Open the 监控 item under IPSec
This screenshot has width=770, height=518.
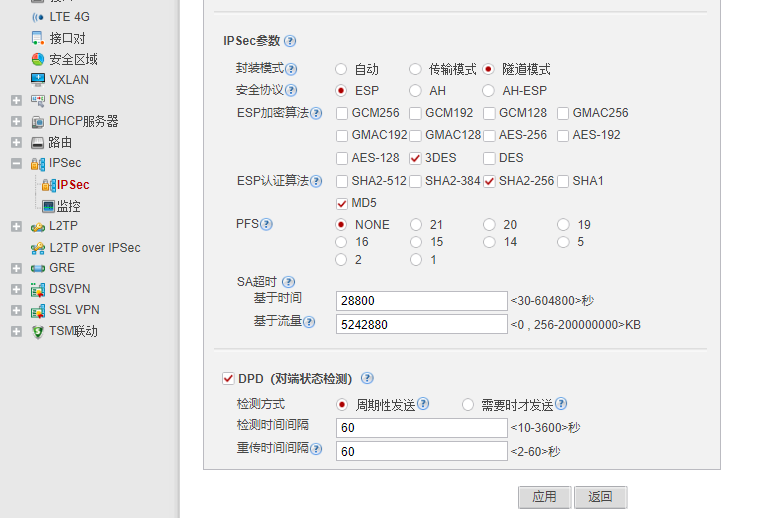tap(68, 206)
